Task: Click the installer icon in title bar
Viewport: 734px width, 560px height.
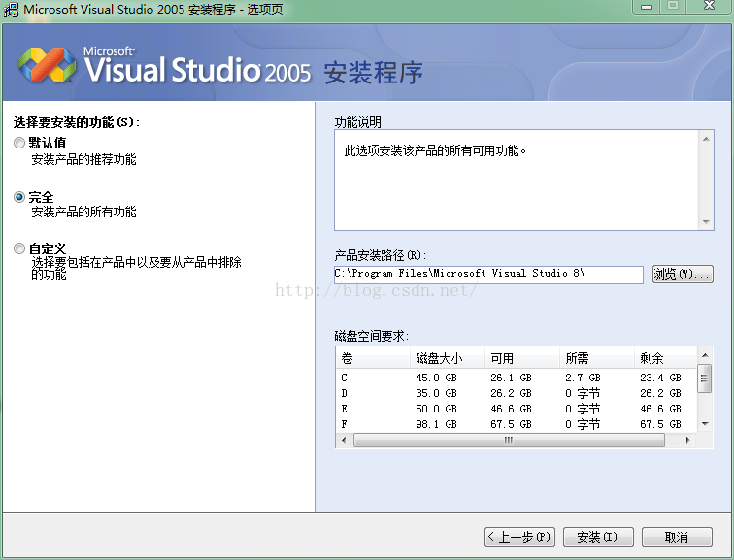Action: (x=12, y=10)
